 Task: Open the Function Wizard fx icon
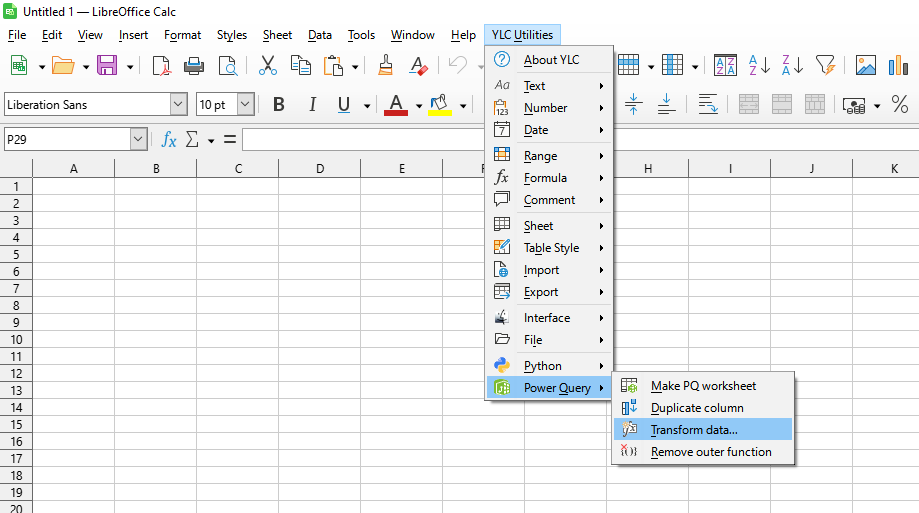tap(169, 140)
